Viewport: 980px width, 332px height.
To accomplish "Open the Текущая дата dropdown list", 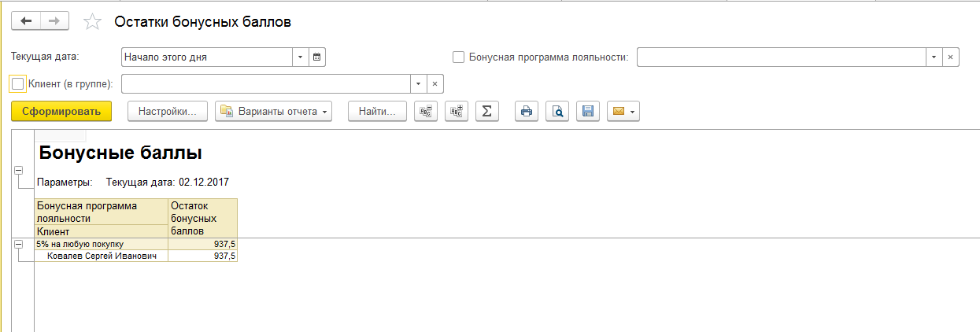I will click(301, 57).
